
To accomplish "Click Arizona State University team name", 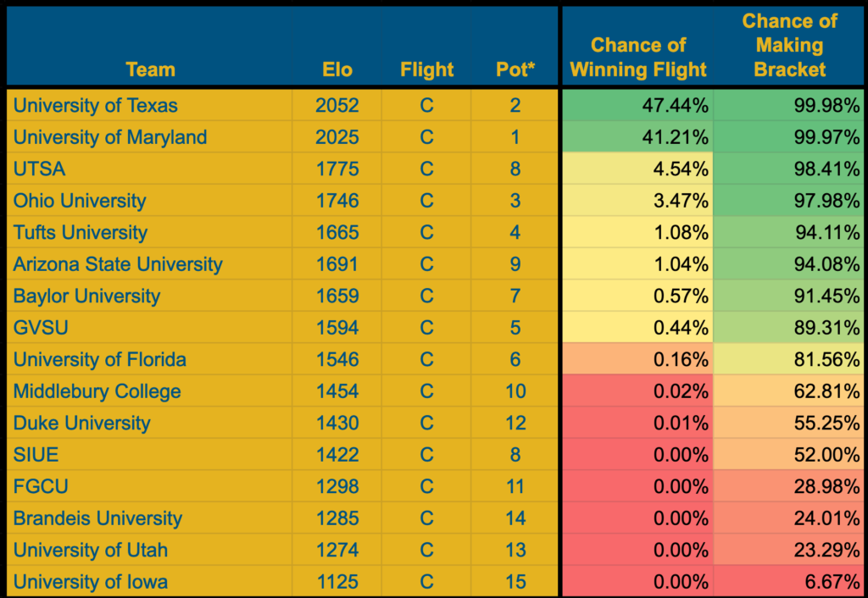I will (x=117, y=264).
